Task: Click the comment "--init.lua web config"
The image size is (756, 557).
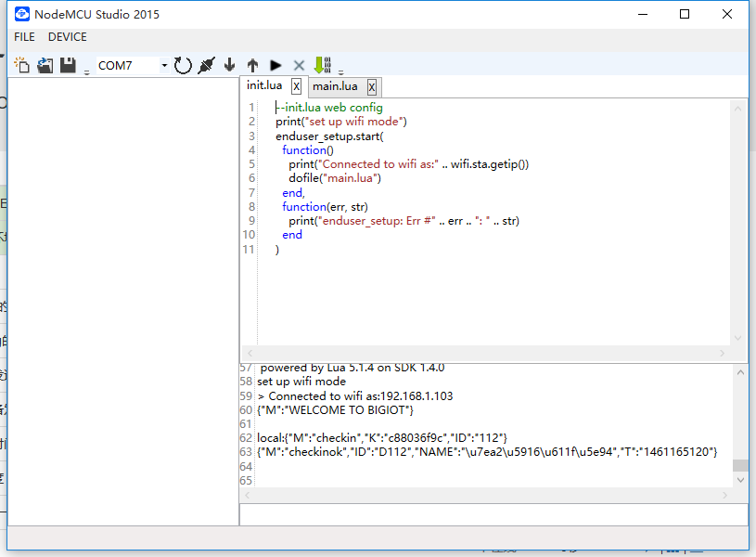Action: point(329,108)
